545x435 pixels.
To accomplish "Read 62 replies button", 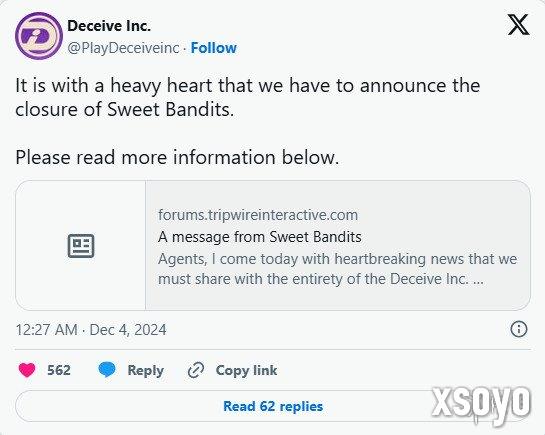I will pyautogui.click(x=273, y=406).
